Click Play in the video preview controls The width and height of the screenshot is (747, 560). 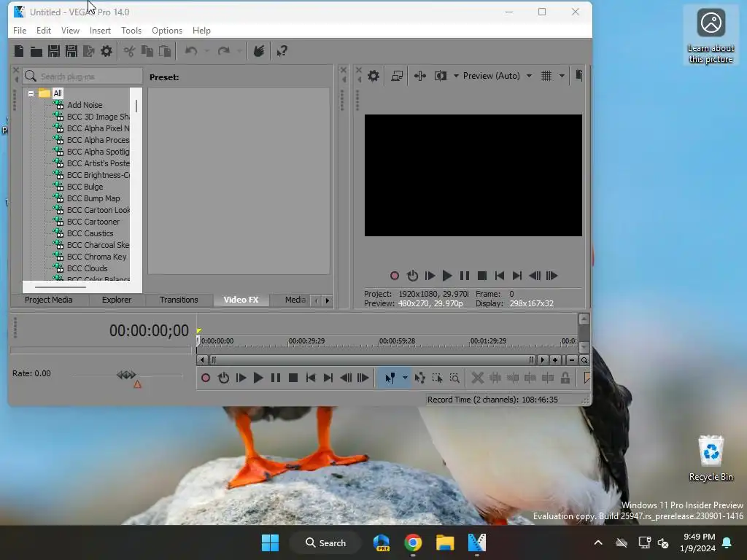(x=447, y=276)
